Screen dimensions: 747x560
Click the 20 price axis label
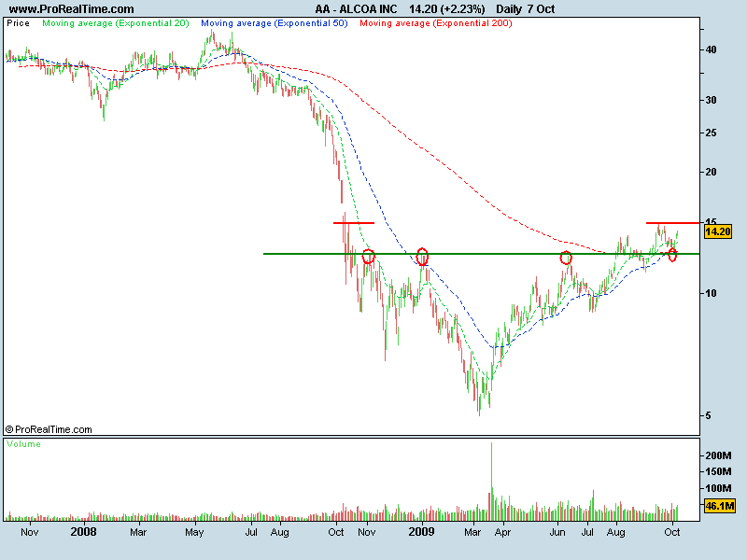coord(711,172)
